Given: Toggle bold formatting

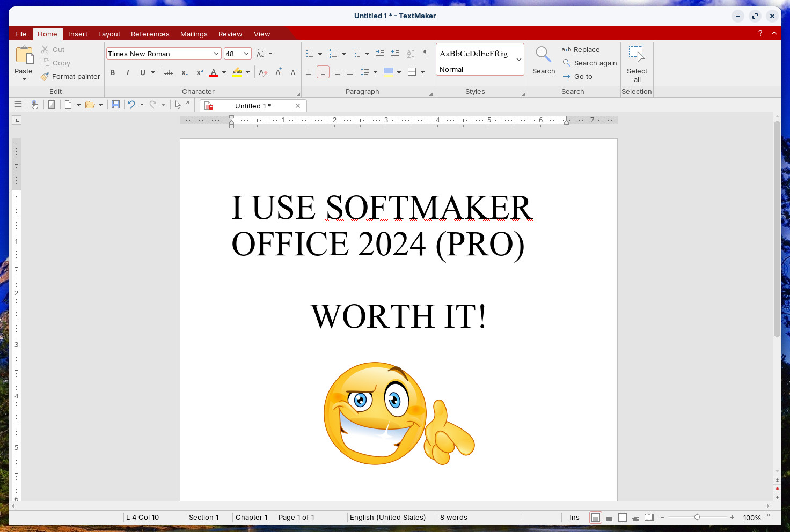Looking at the screenshot, I should (x=113, y=72).
